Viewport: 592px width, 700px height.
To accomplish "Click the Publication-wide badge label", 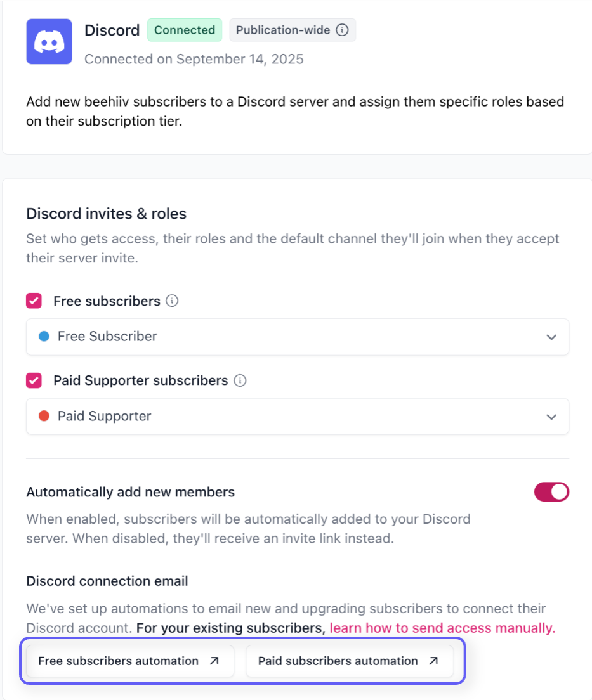I will click(283, 30).
